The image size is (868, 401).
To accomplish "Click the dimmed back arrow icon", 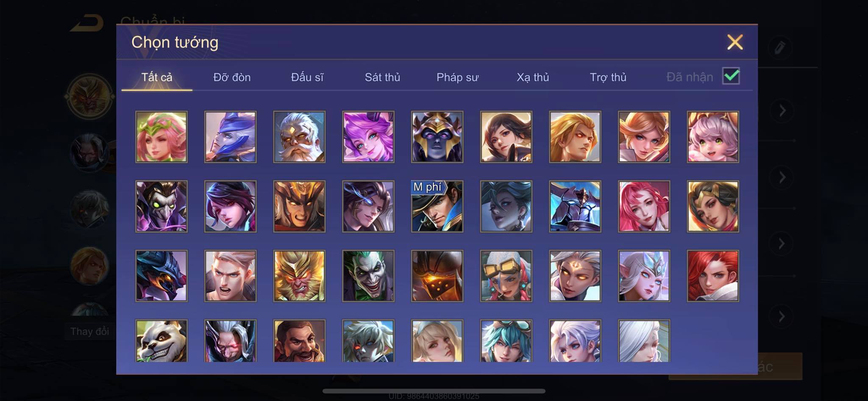I will click(x=87, y=23).
